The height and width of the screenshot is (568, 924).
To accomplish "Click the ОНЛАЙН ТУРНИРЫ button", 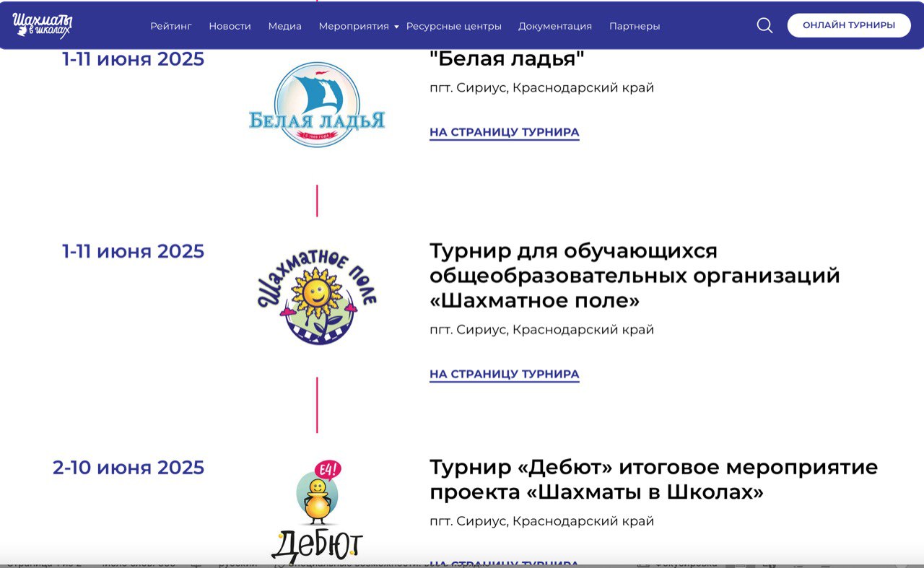I will pos(849,25).
